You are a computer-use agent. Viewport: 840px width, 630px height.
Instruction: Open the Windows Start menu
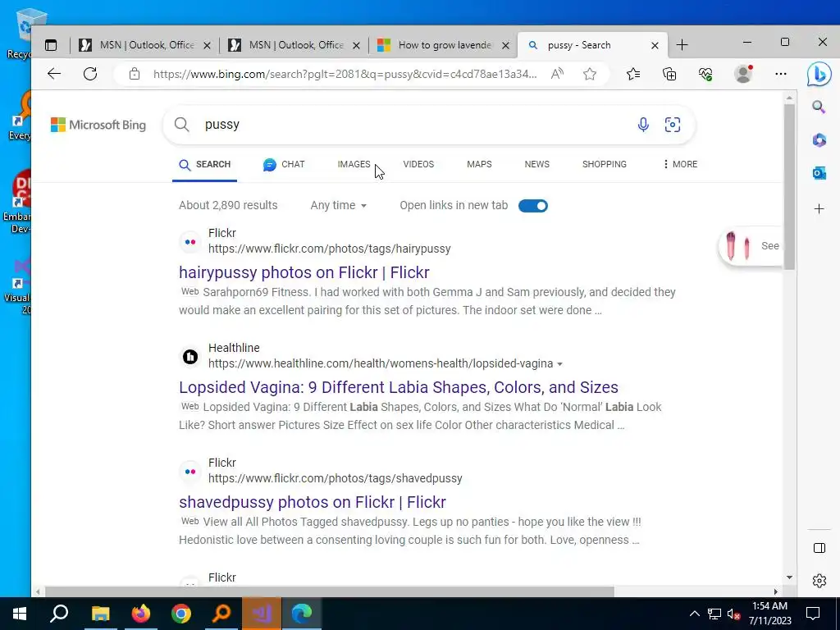click(20, 614)
